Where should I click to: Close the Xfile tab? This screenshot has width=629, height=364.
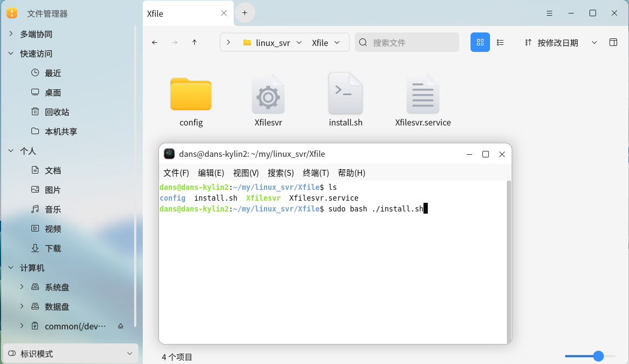click(x=224, y=14)
